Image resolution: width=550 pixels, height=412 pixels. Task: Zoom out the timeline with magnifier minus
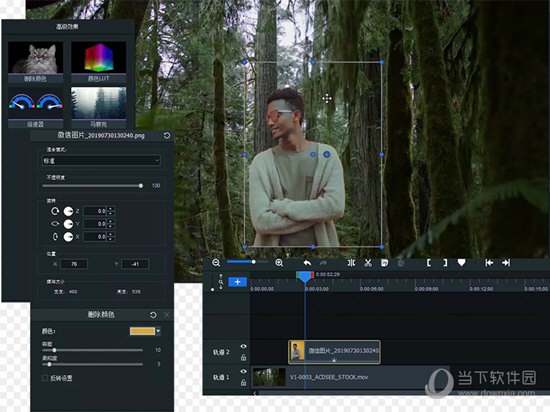point(216,263)
